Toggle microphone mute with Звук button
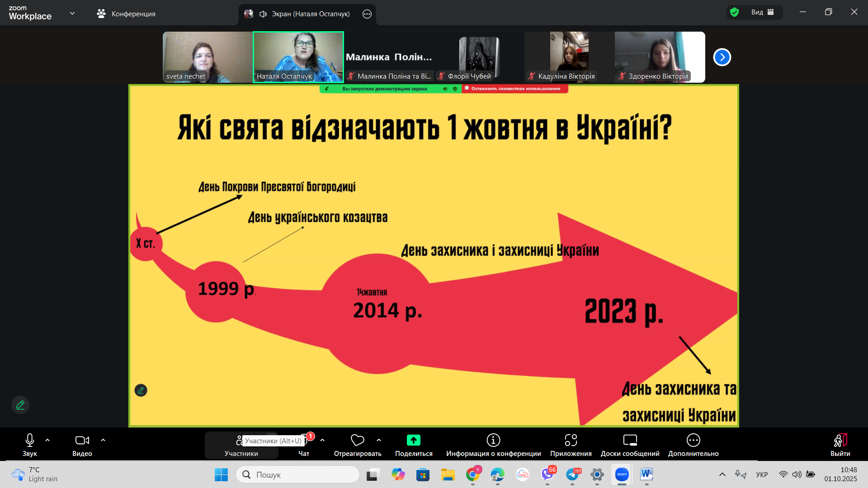The width and height of the screenshot is (868, 488). 30,440
